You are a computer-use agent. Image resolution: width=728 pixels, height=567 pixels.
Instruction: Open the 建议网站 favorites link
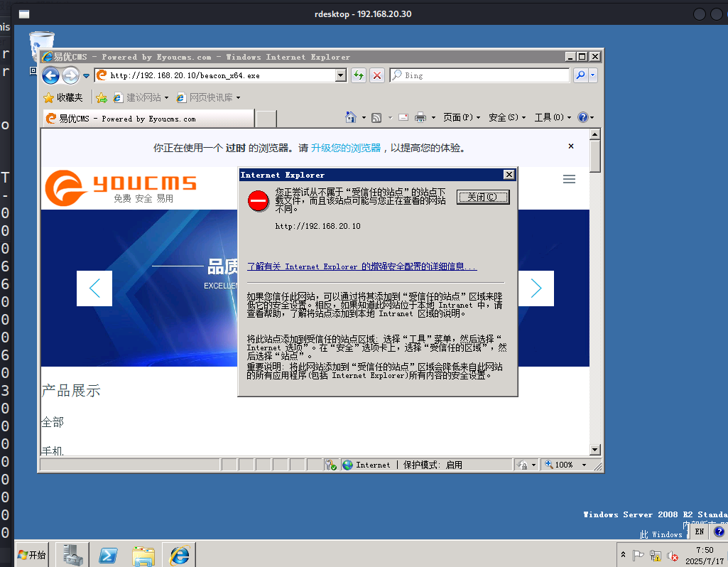pos(141,97)
